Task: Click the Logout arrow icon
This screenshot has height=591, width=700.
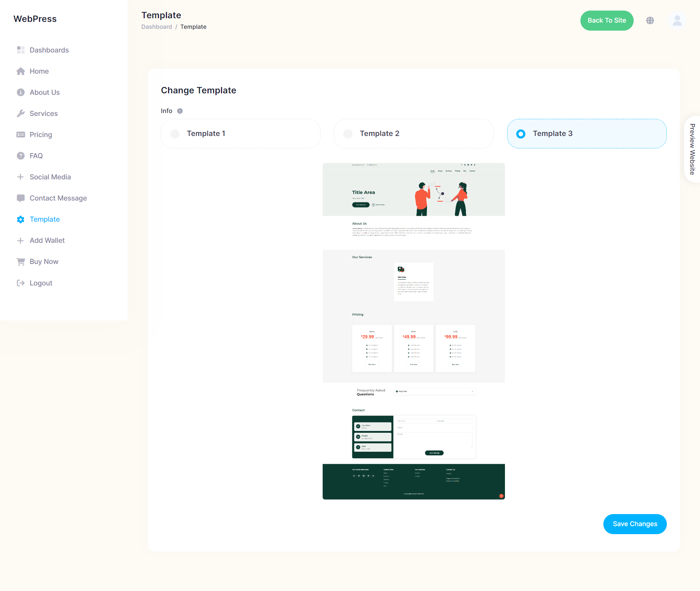Action: [21, 283]
